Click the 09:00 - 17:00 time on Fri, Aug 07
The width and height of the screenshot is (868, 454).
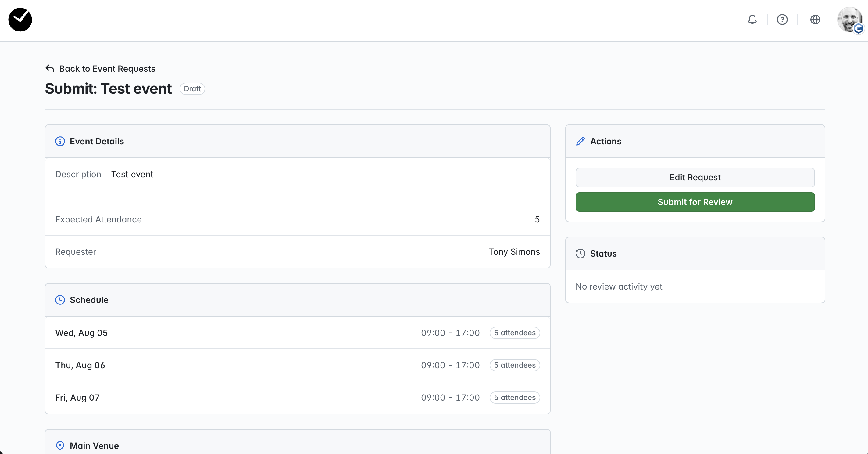pyautogui.click(x=450, y=397)
